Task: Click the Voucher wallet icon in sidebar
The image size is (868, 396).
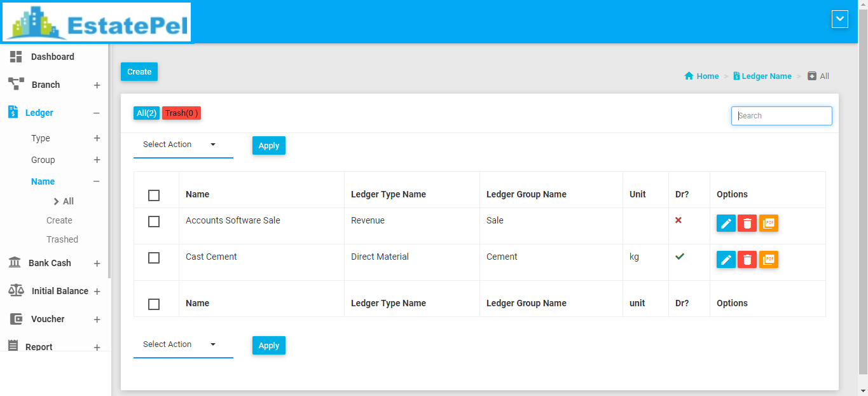Action: tap(16, 319)
